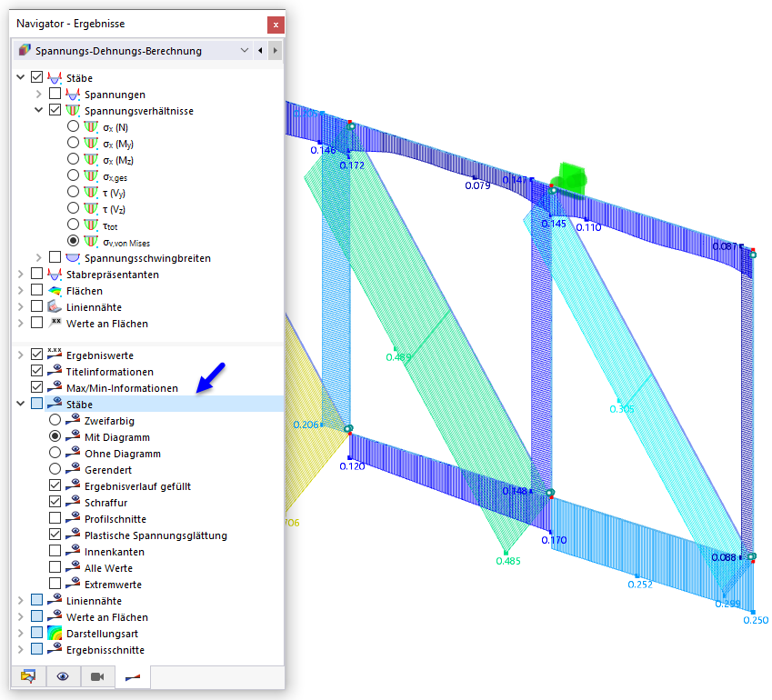Image resolution: width=772 pixels, height=700 pixels.
Task: Click the Ergebniswerte x.xx icon
Action: pos(55,354)
